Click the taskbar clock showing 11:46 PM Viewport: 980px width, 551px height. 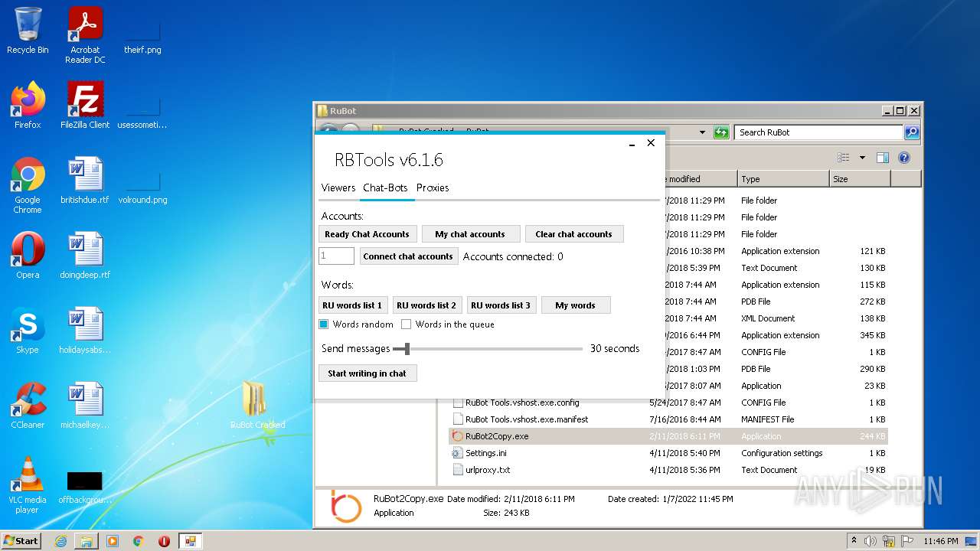(941, 541)
